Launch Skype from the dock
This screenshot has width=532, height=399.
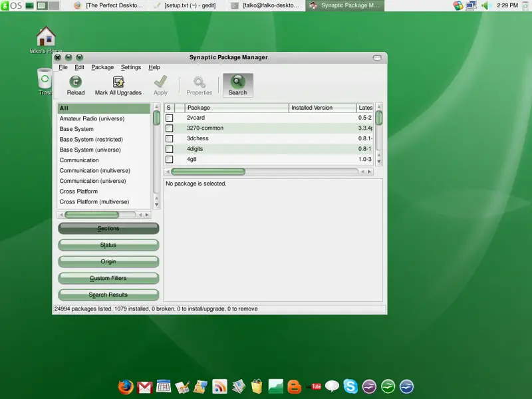(x=350, y=386)
